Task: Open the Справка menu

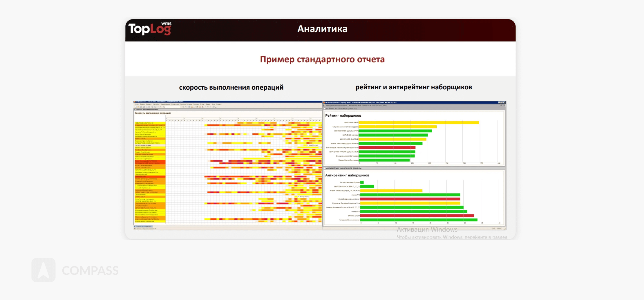Action: point(219,104)
